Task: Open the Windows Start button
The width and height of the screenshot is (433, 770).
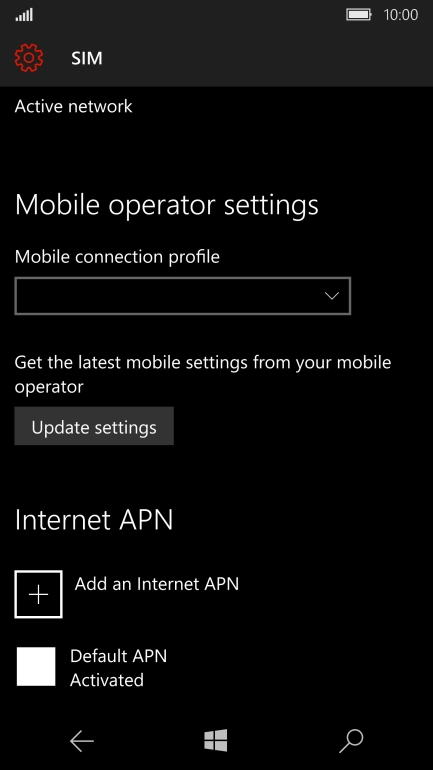Action: point(216,741)
